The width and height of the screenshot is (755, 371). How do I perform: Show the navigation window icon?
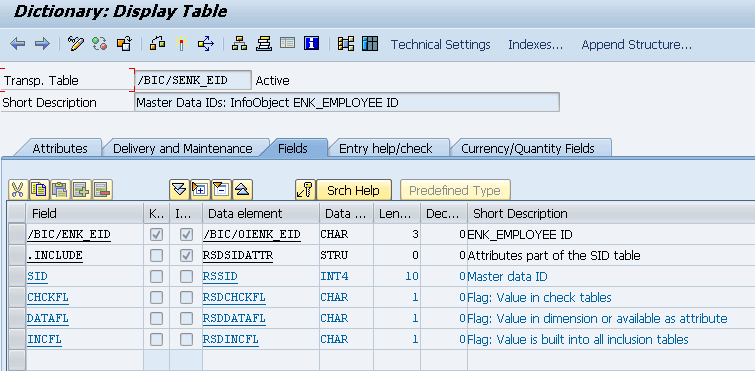[x=263, y=44]
